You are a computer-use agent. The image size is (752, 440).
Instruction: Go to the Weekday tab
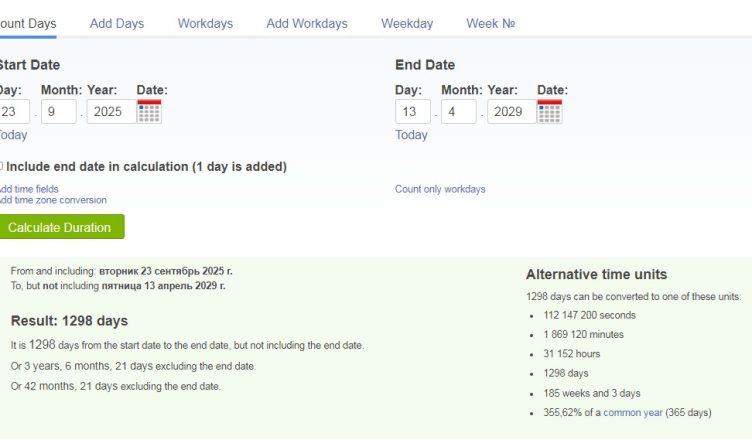coord(407,23)
